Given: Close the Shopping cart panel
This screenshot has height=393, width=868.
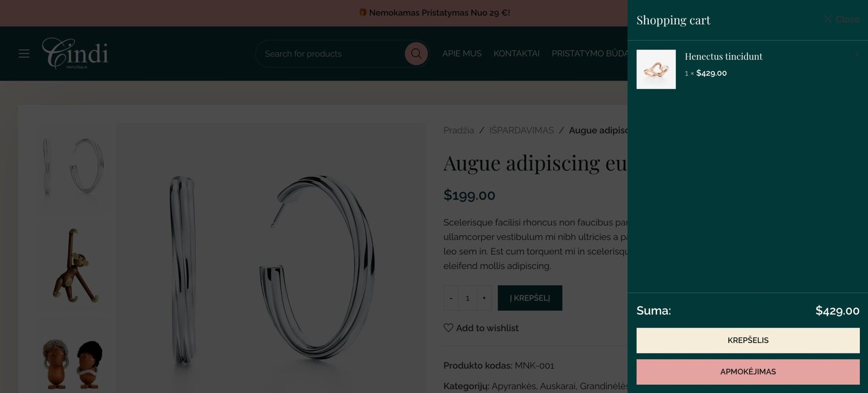Looking at the screenshot, I should pos(841,20).
